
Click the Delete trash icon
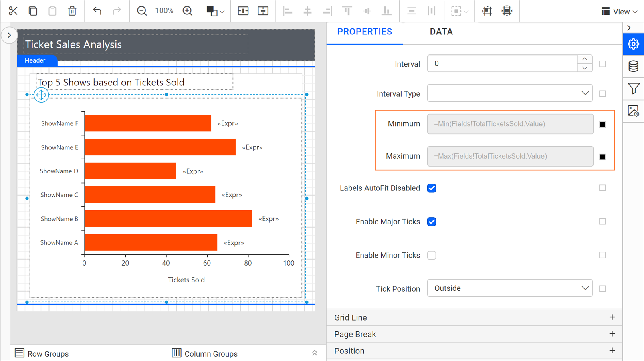tap(72, 11)
